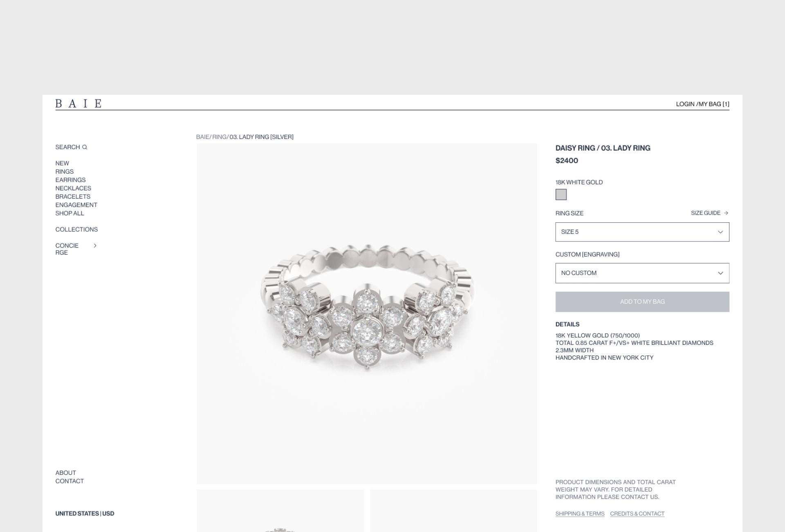Open Shipping & Terms link
Screen dimensions: 785x532
point(580,514)
